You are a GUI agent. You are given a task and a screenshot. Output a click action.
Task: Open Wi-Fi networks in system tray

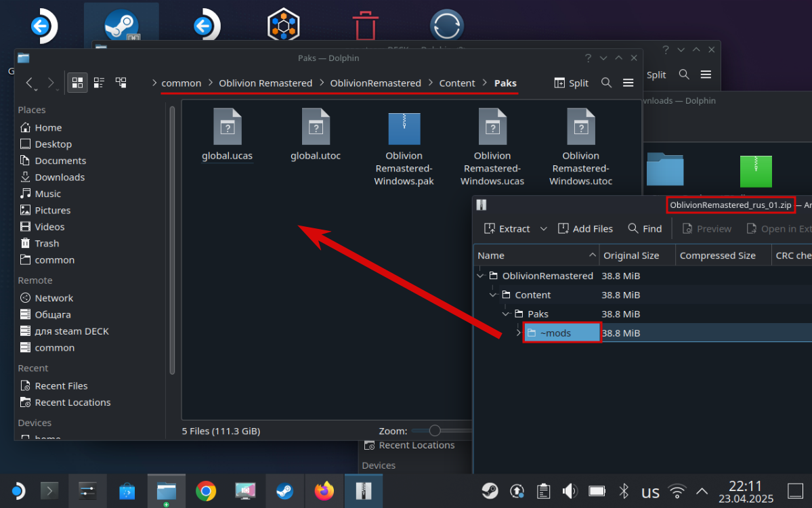[x=677, y=491]
